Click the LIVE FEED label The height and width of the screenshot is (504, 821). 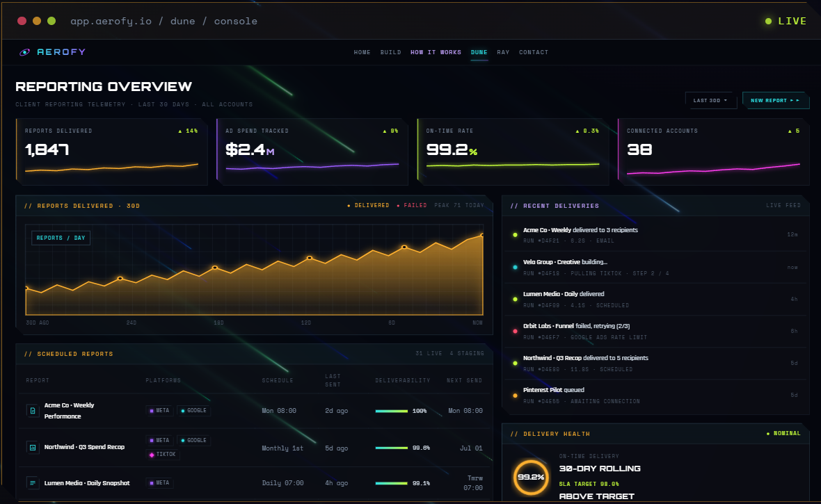pyautogui.click(x=783, y=206)
